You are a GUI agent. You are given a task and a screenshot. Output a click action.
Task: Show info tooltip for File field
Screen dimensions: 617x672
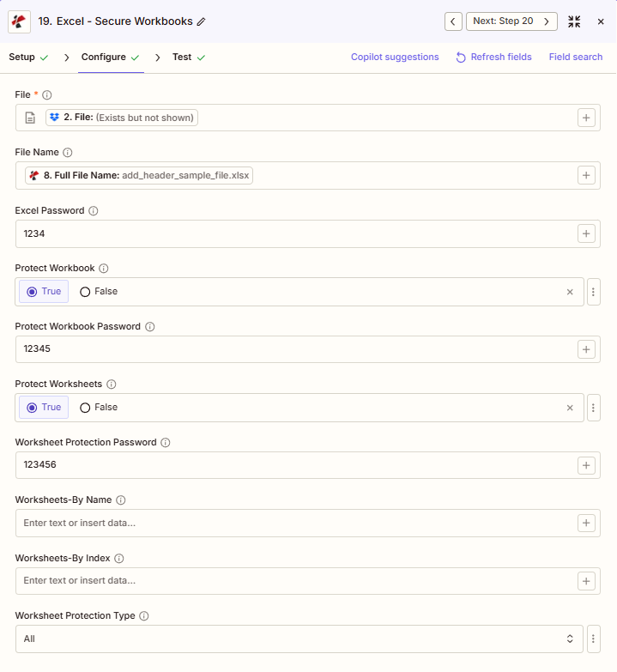pos(47,94)
